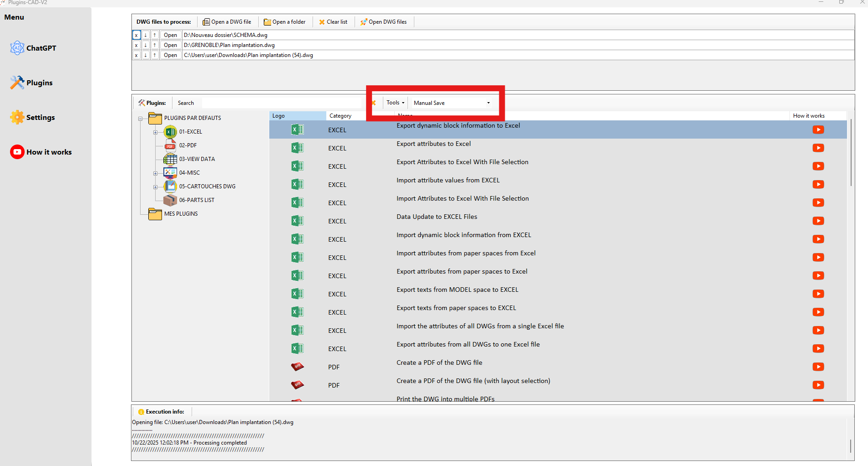Image resolution: width=868 pixels, height=466 pixels.
Task: Play video for Export attributes to Excel
Action: point(818,148)
